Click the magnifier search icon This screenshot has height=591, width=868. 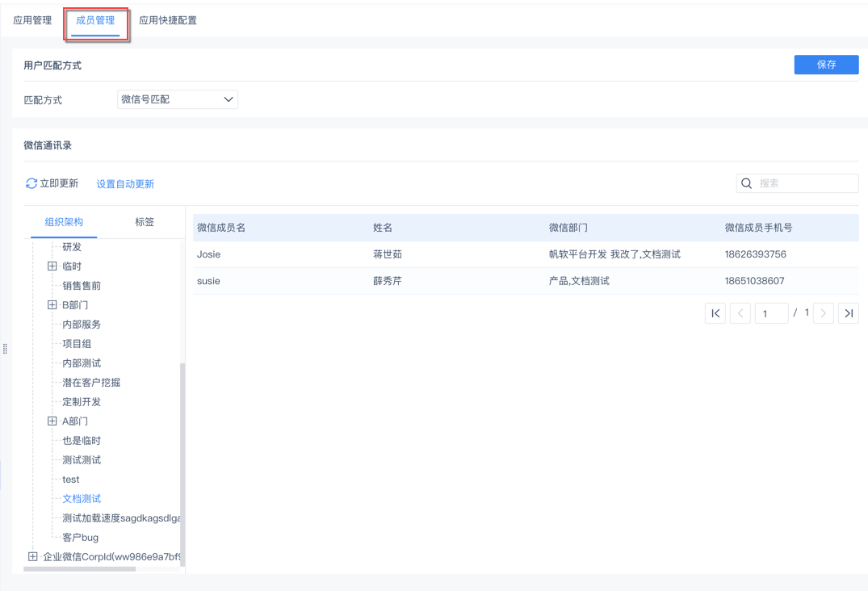coord(746,183)
